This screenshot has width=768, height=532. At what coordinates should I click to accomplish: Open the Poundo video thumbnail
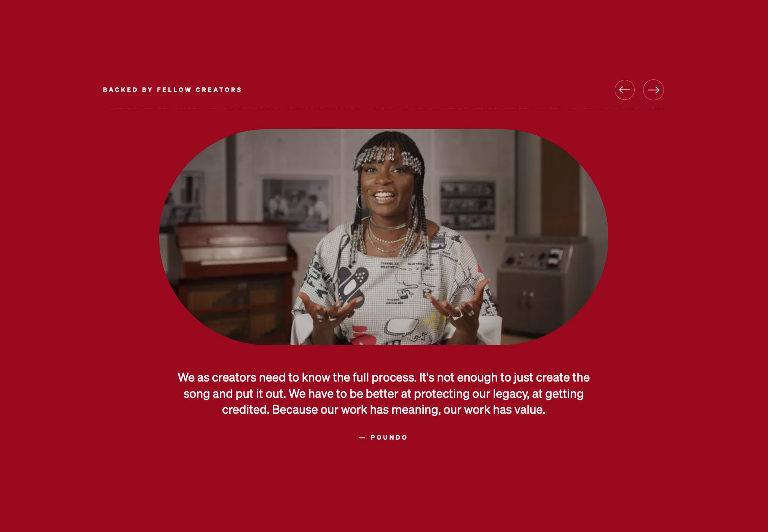tap(384, 237)
